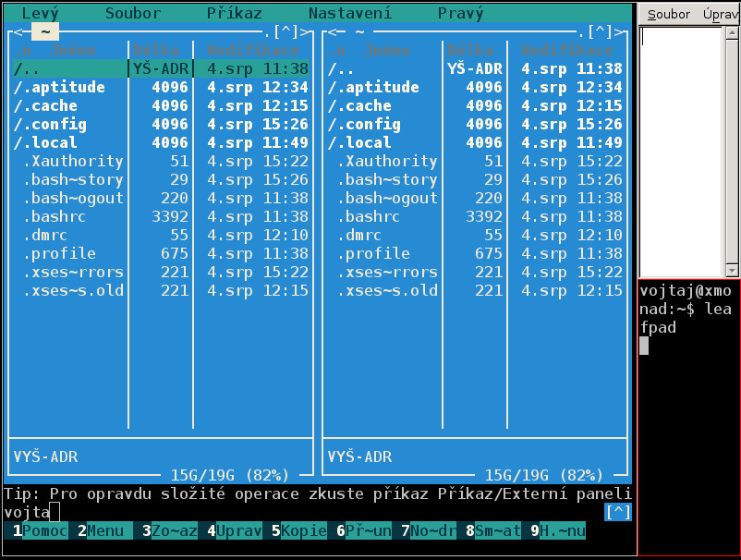This screenshot has height=560, width=741.
Task: Open Úpravy menu in Leafpad window
Action: tap(722, 14)
